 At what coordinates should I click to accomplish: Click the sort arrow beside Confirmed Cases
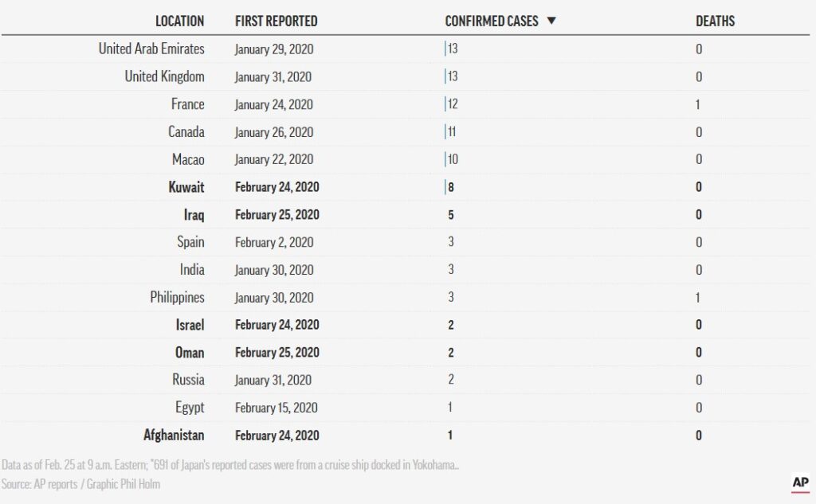pos(551,21)
